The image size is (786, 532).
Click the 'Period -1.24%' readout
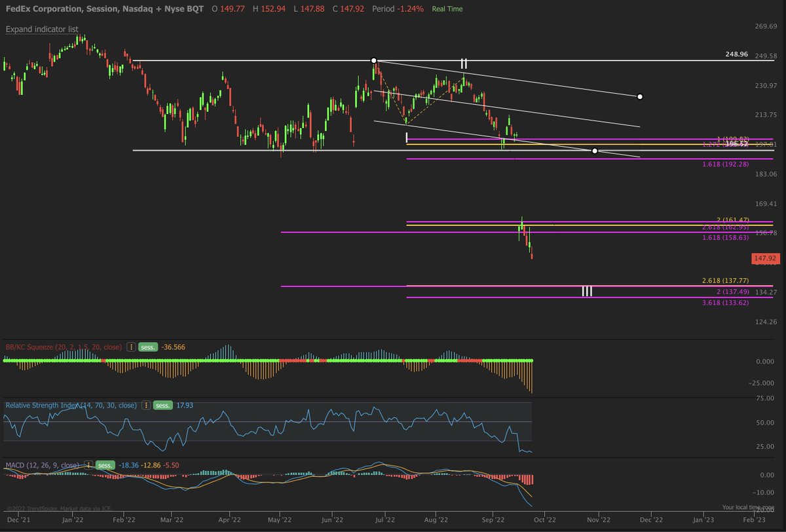pos(398,9)
